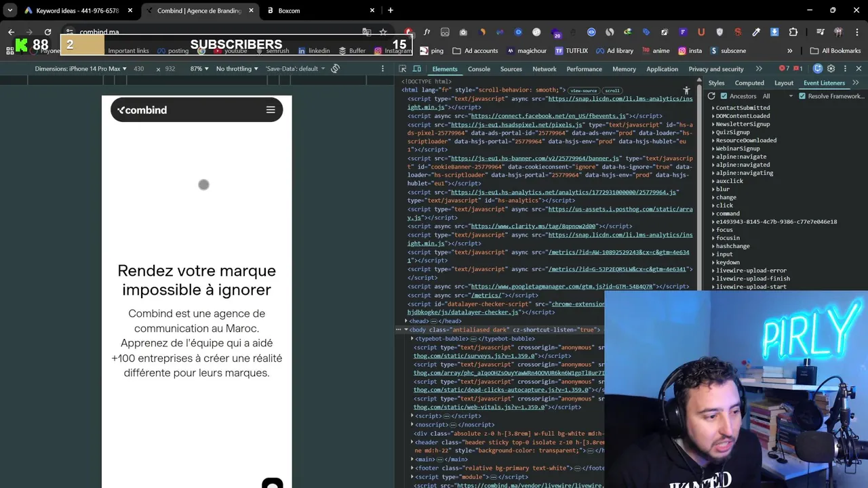The height and width of the screenshot is (488, 868).
Task: Show more DevTools panels with the chevron after Privacy and security
Action: coord(759,68)
